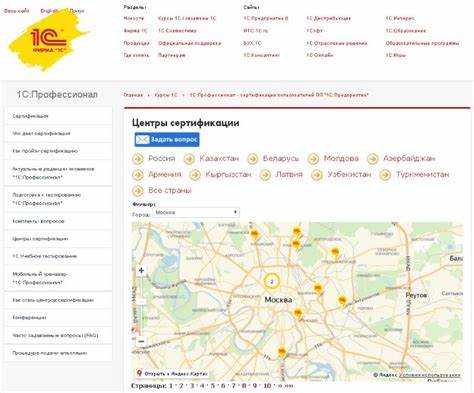Zoom in the map with plus
474x393 pixels.
(x=141, y=270)
